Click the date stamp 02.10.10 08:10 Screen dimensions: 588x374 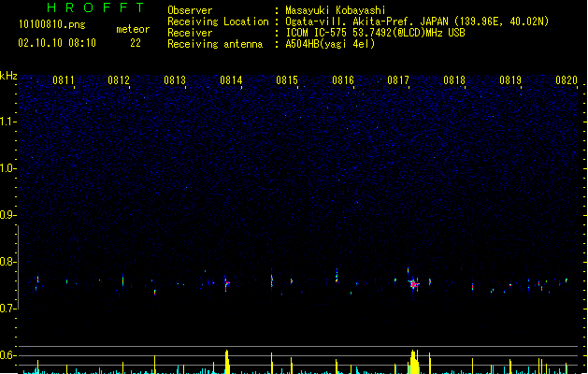click(57, 43)
